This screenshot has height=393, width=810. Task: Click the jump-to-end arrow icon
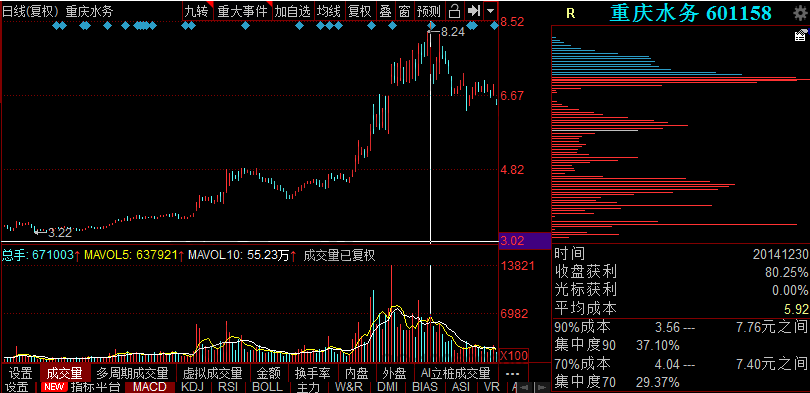click(473, 10)
